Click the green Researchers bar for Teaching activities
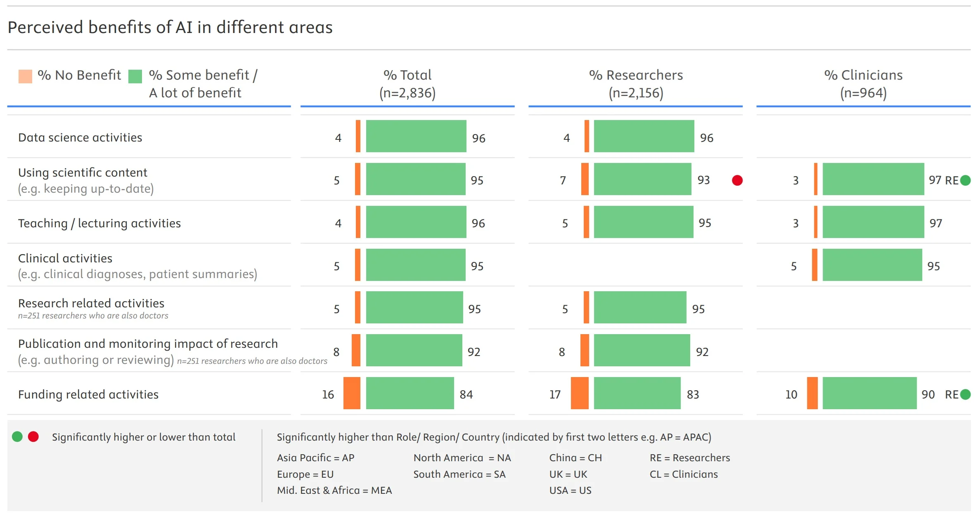The width and height of the screenshot is (980, 514). click(x=644, y=222)
